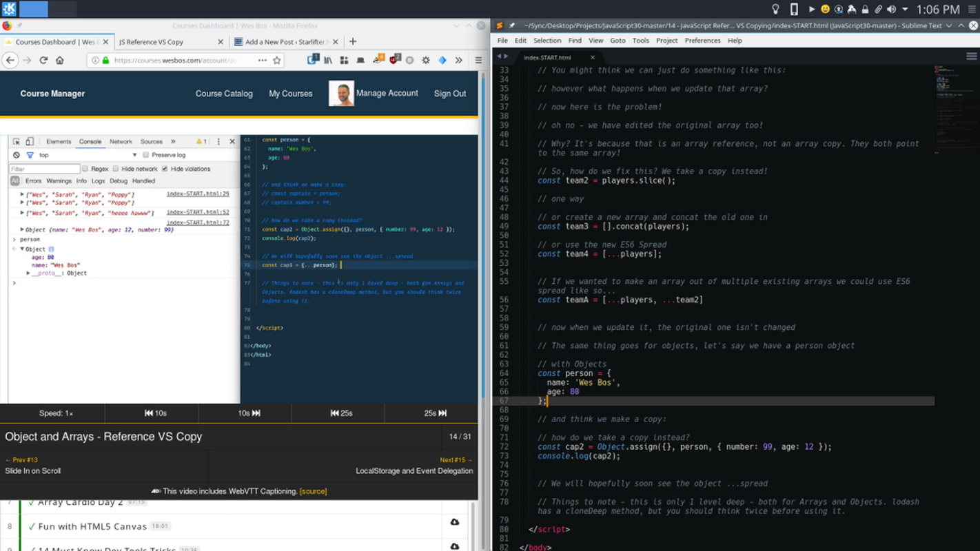Viewport: 980px width, 551px height.
Task: Reload the Firefox page
Action: pyautogui.click(x=43, y=61)
